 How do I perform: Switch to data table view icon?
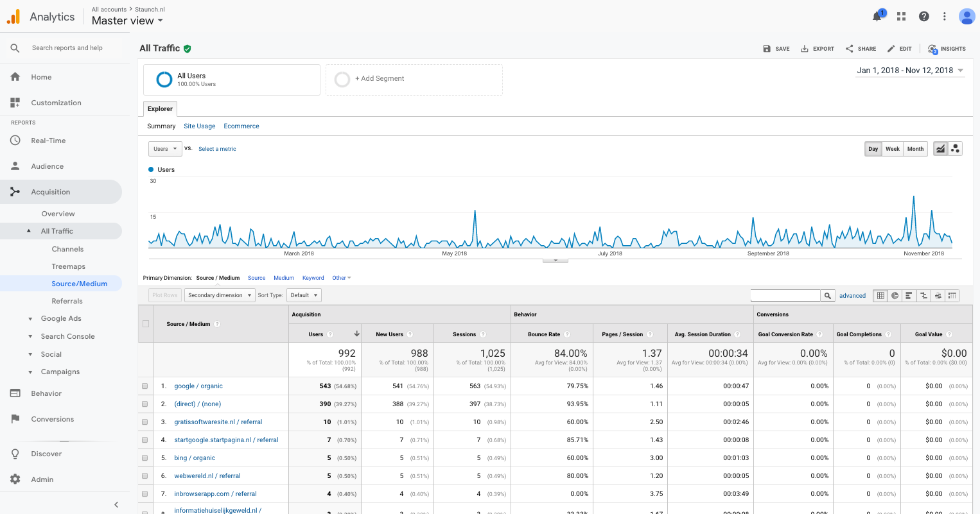pyautogui.click(x=880, y=296)
